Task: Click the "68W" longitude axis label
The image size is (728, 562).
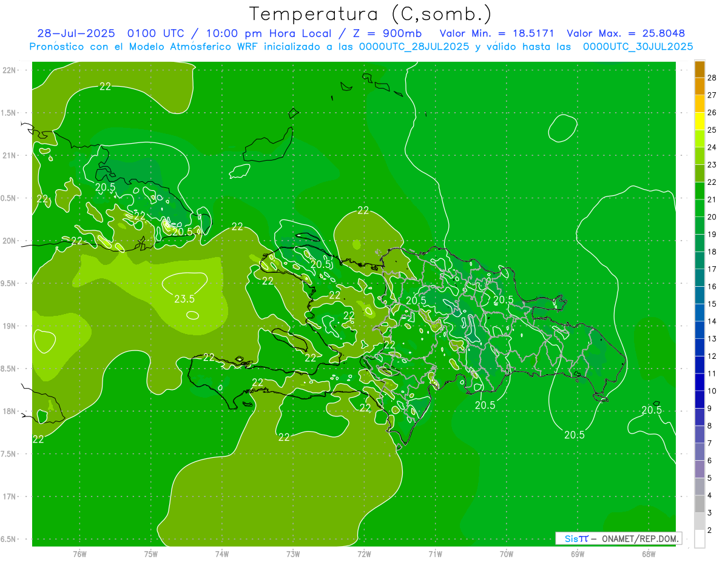Action: point(648,554)
